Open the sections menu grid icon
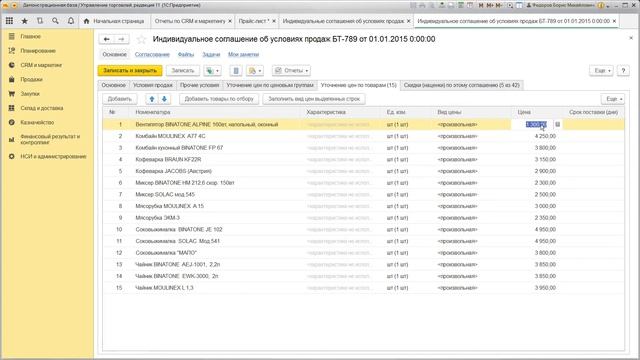640x360 pixels. tap(9, 21)
